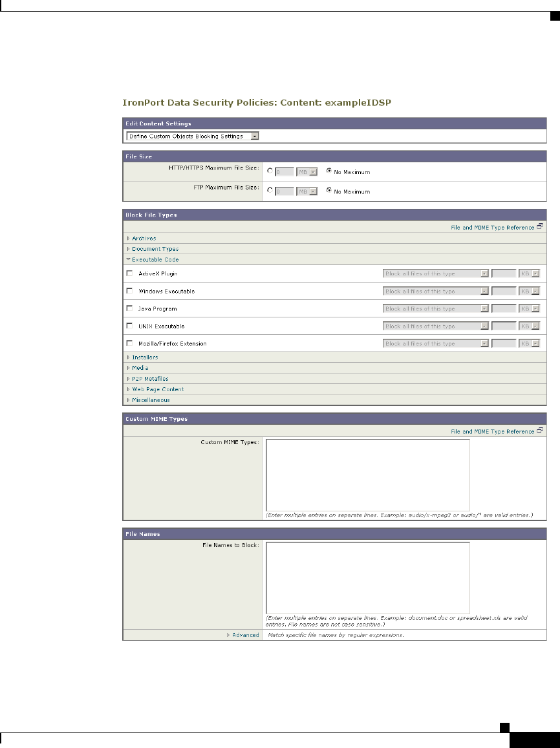Screen dimensions: 560x748
Task: Click the File Names to Block text area
Action: tap(368, 578)
